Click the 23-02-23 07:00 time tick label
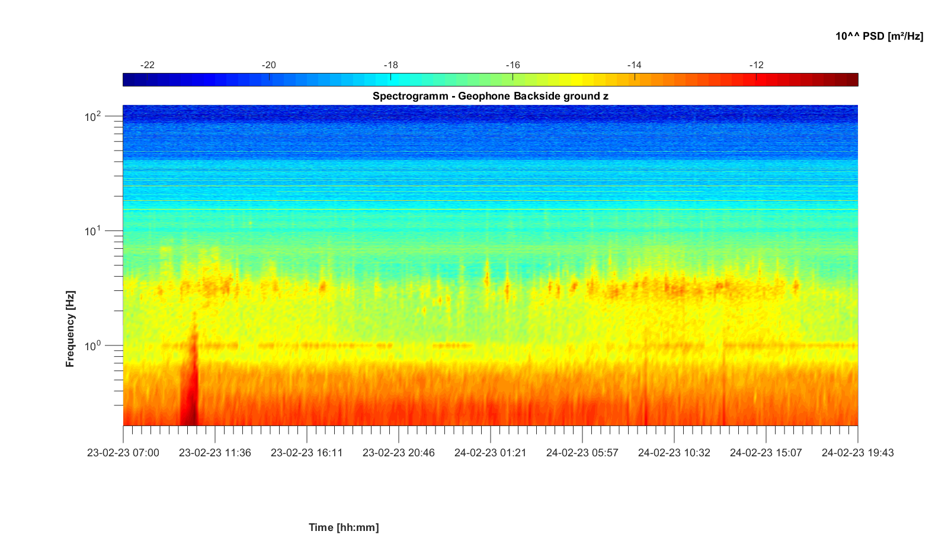This screenshot has width=948, height=560. tap(123, 453)
